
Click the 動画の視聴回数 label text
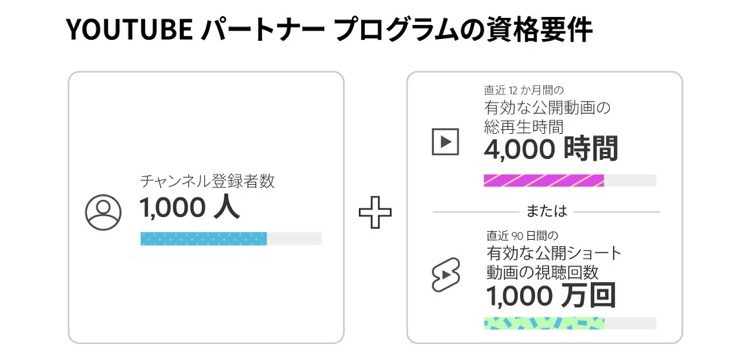(x=542, y=272)
